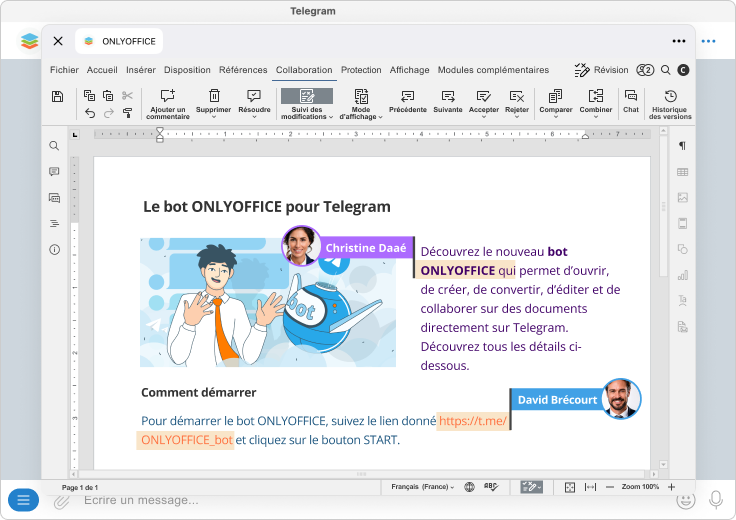Undo the last action
This screenshot has width=736, height=520.
pos(90,113)
